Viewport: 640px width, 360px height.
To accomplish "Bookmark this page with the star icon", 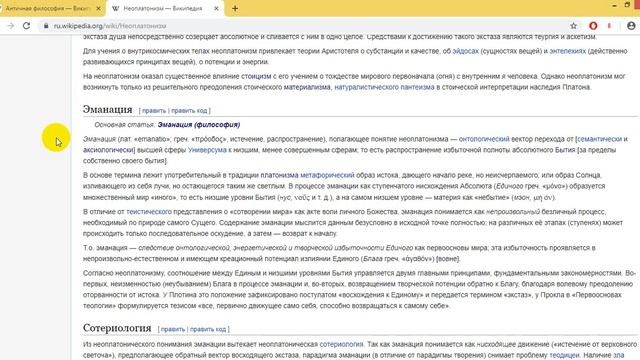I will pyautogui.click(x=573, y=26).
